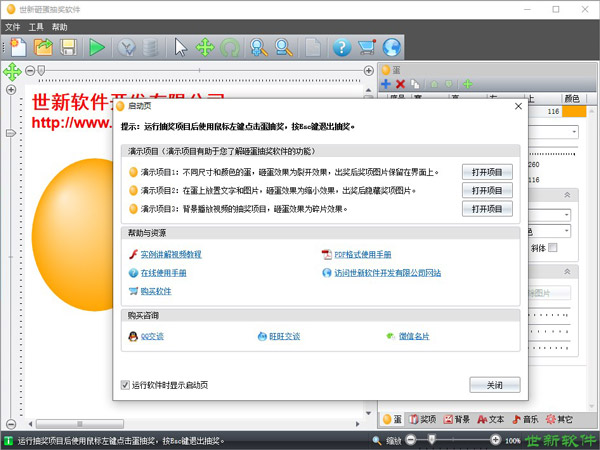The width and height of the screenshot is (600, 450).
Task: Open demo project 3 with 打开项目 button
Action: pos(487,209)
